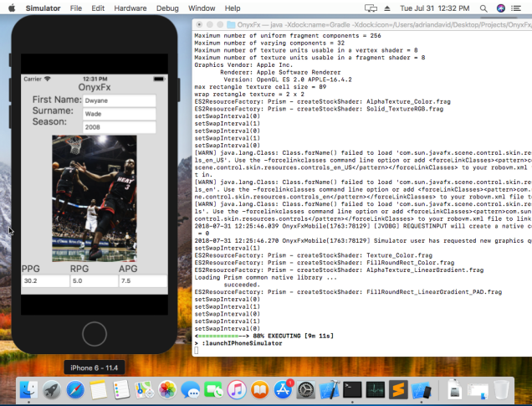The height and width of the screenshot is (406, 532).
Task: Click the Season field containing 2008
Action: point(119,127)
